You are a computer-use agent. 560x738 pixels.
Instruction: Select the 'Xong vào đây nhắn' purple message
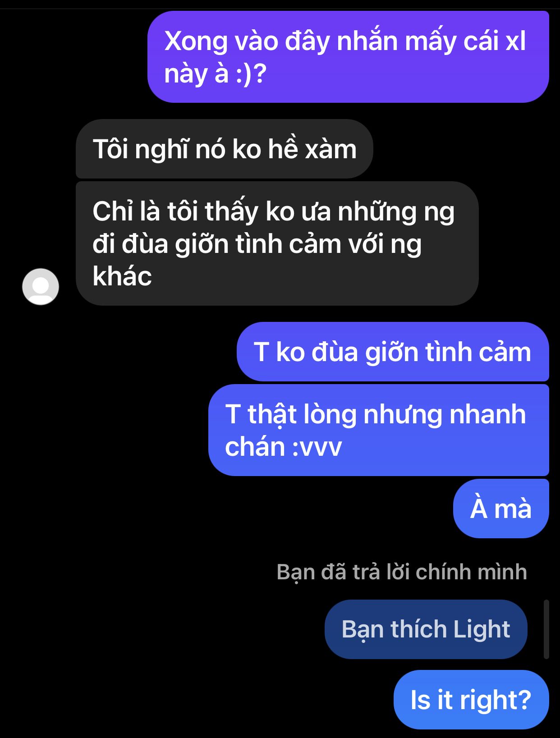pos(348,57)
